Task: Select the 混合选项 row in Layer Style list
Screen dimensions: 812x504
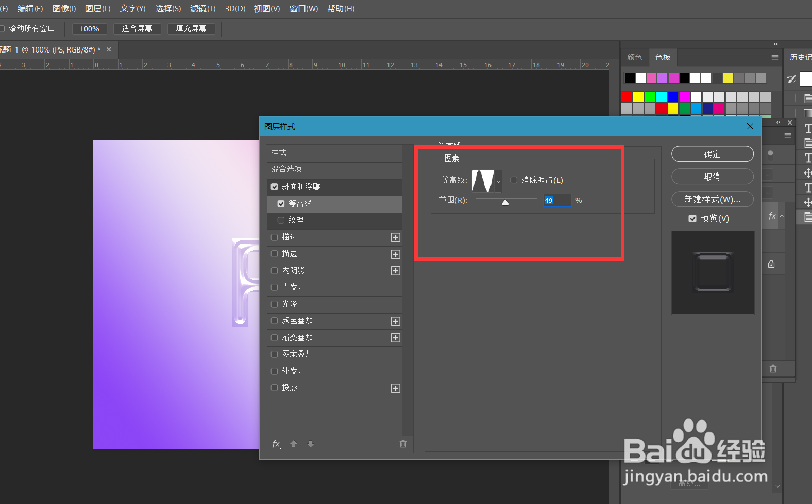Action: [x=335, y=169]
